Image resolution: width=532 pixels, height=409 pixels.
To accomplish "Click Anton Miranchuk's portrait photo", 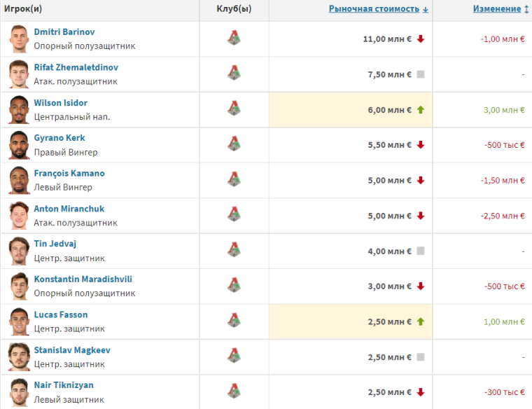I will pos(18,215).
